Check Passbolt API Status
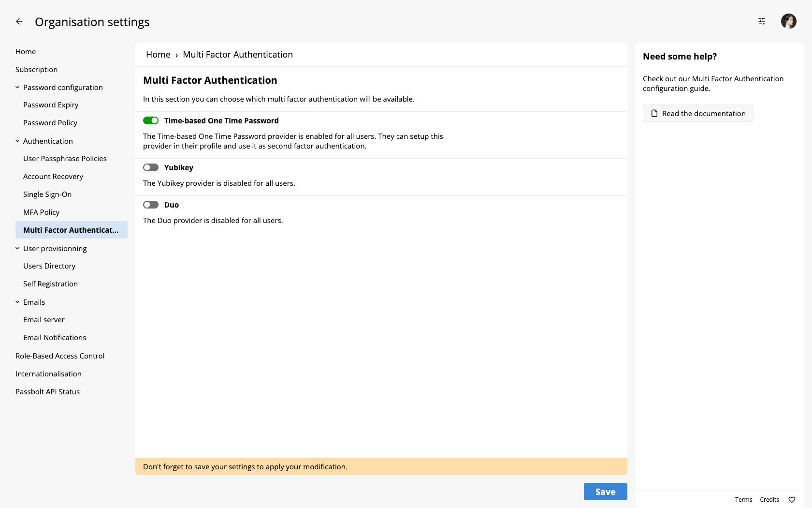This screenshot has width=812, height=508. point(47,392)
